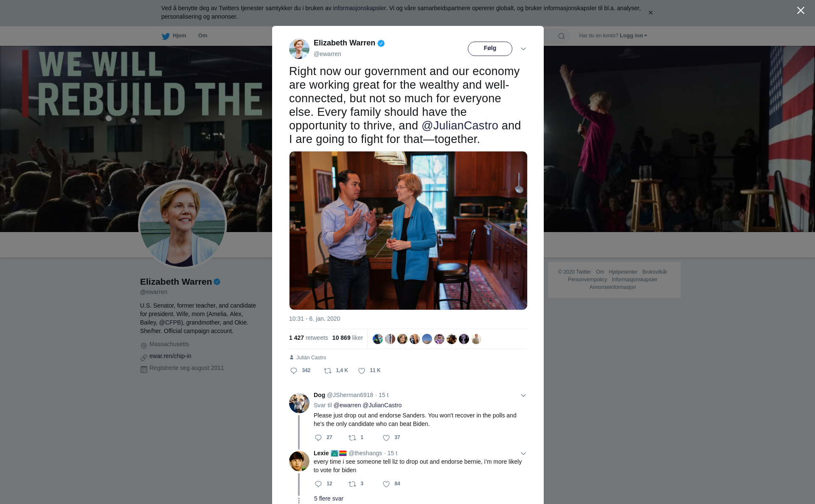Reply to Dog's comment
Image resolution: width=815 pixels, height=504 pixels.
pos(318,438)
